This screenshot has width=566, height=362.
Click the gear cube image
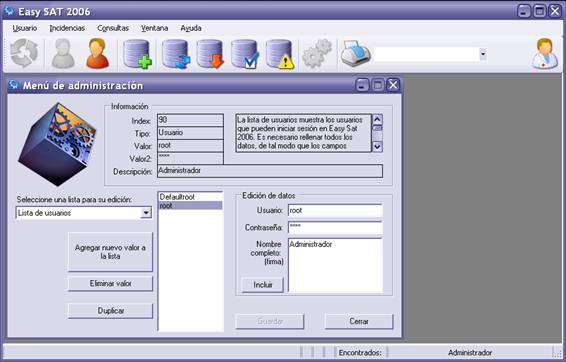57,144
